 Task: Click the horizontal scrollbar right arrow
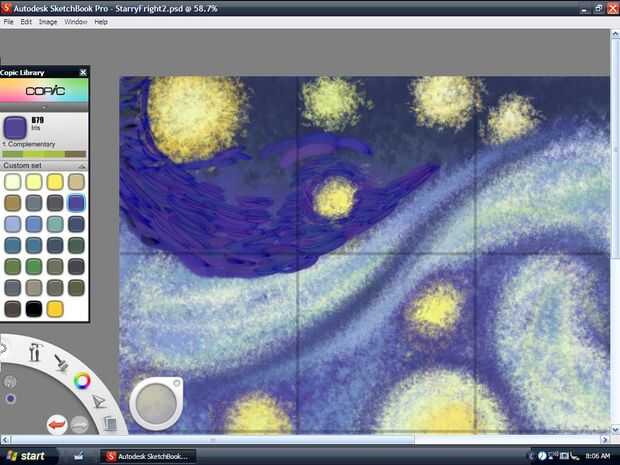605,439
